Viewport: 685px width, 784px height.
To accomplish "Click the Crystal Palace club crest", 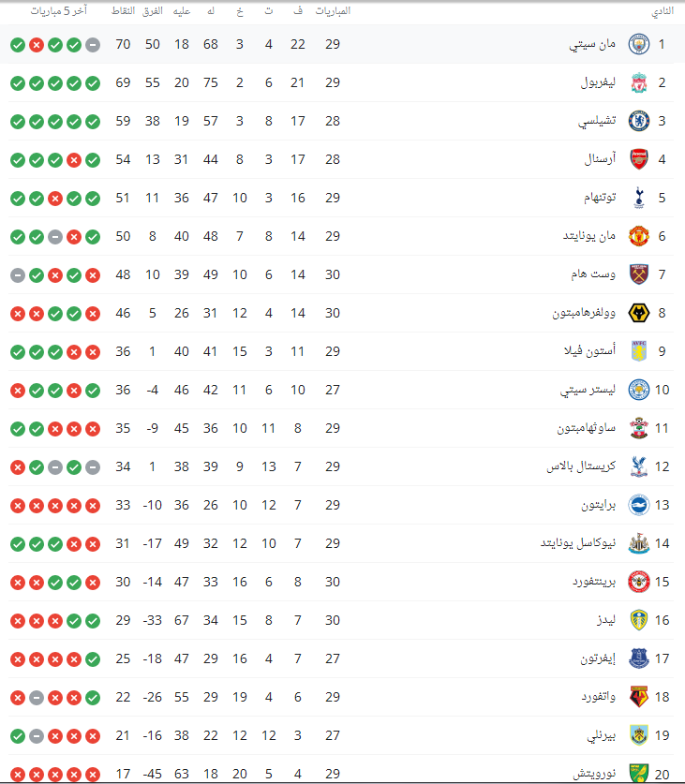I will pyautogui.click(x=638, y=466).
